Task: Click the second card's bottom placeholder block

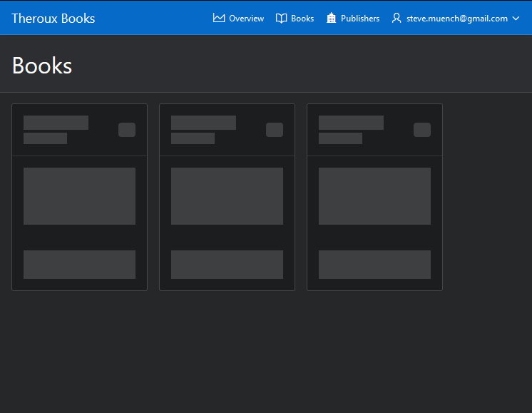Action: click(227, 265)
